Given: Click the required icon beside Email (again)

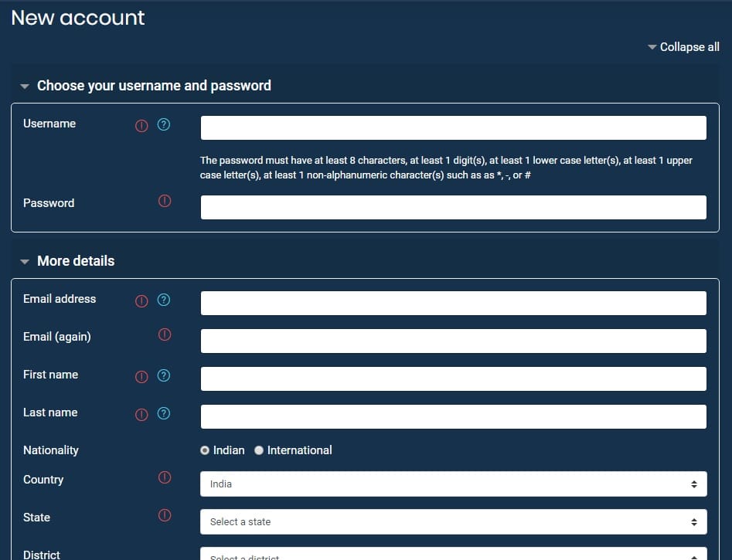Looking at the screenshot, I should pyautogui.click(x=165, y=334).
